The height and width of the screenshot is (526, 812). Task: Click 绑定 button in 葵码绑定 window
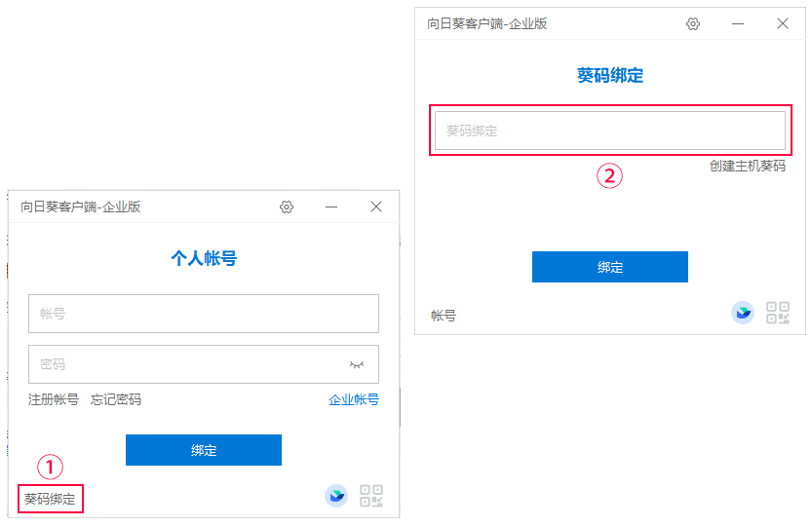610,267
